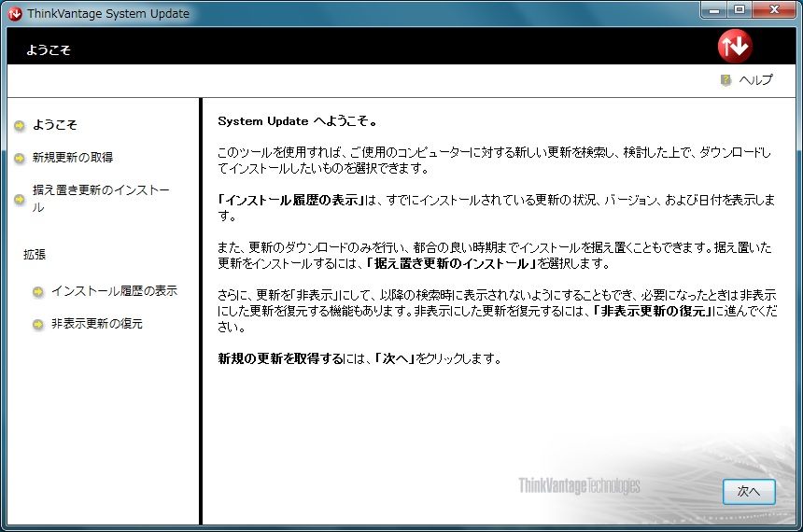Select 新規更新の取得 in the sidebar
Viewport: 803px width, 532px height.
click(x=73, y=157)
